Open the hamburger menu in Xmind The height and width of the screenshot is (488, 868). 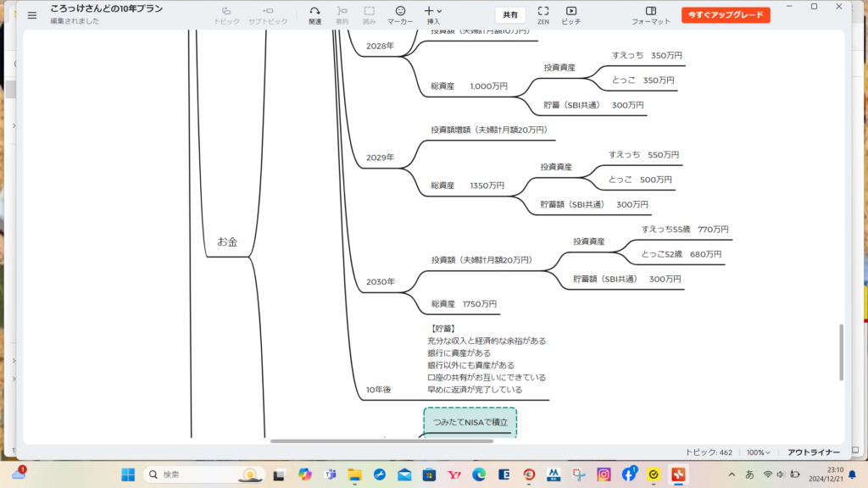(32, 15)
